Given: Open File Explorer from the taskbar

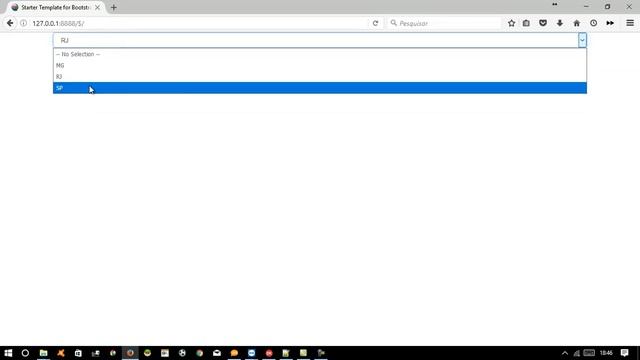Looking at the screenshot, I should click(x=43, y=353).
